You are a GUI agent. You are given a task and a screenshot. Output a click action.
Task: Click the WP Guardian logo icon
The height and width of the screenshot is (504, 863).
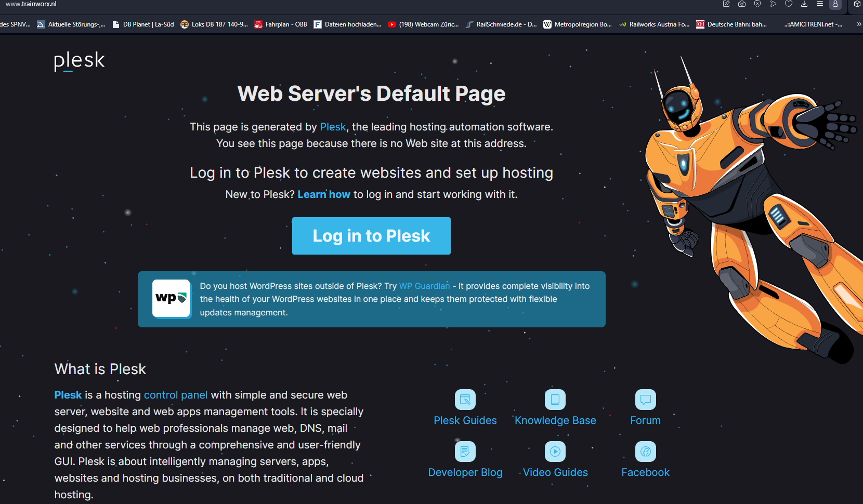point(171,298)
